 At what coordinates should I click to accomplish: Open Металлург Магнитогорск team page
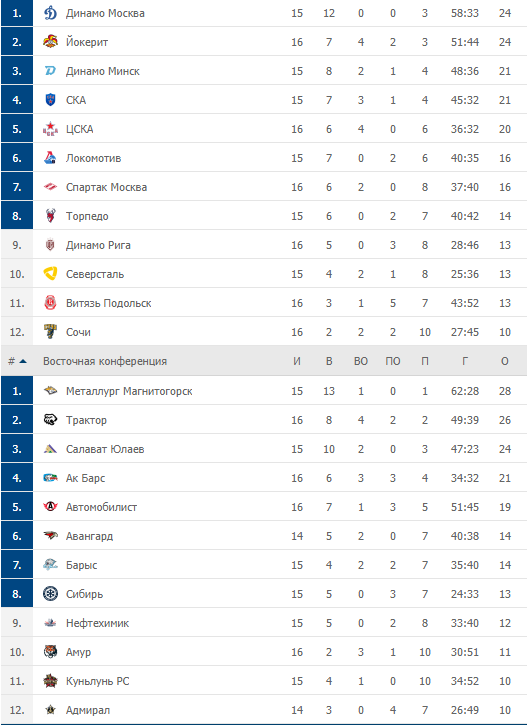129,391
